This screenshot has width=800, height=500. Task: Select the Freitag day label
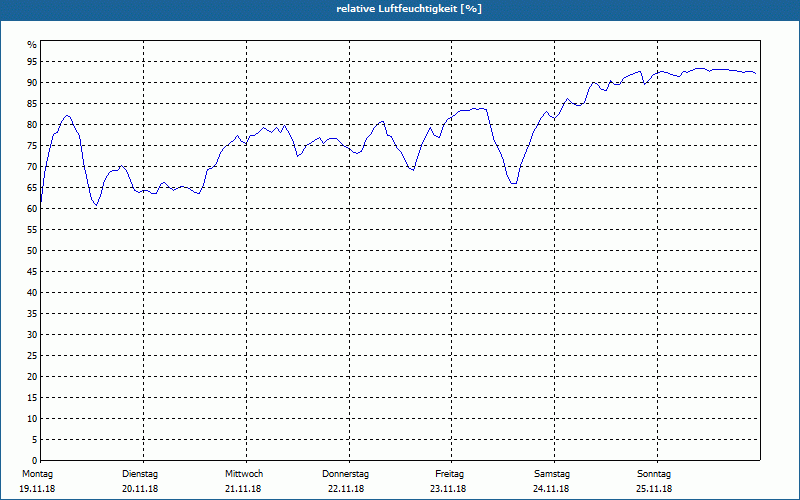pyautogui.click(x=449, y=474)
